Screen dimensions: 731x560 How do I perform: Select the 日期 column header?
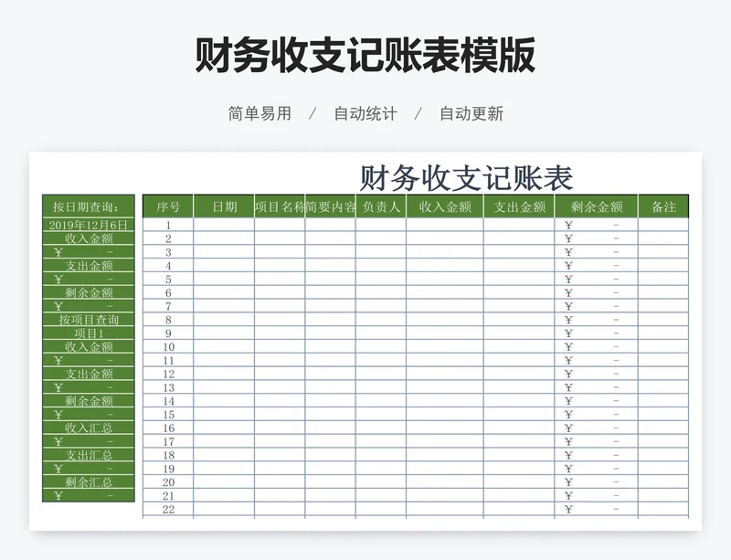tap(224, 206)
